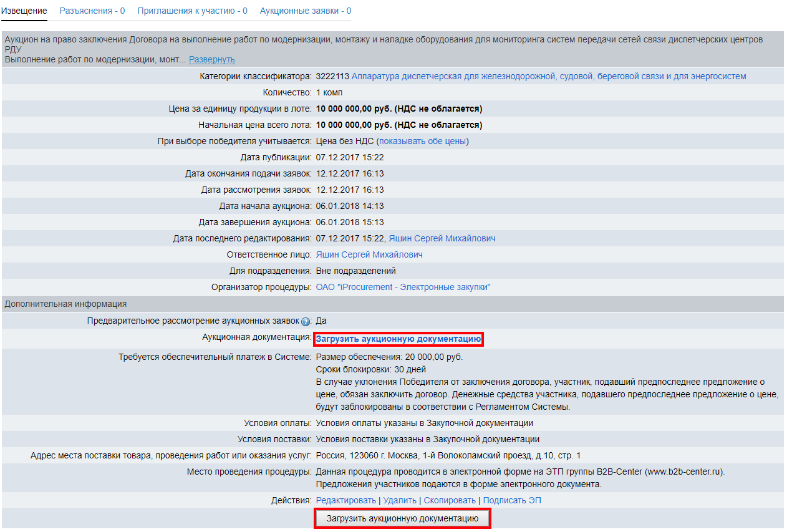Click the Начальная цена всего лота value
This screenshot has width=787, height=532.
[399, 125]
